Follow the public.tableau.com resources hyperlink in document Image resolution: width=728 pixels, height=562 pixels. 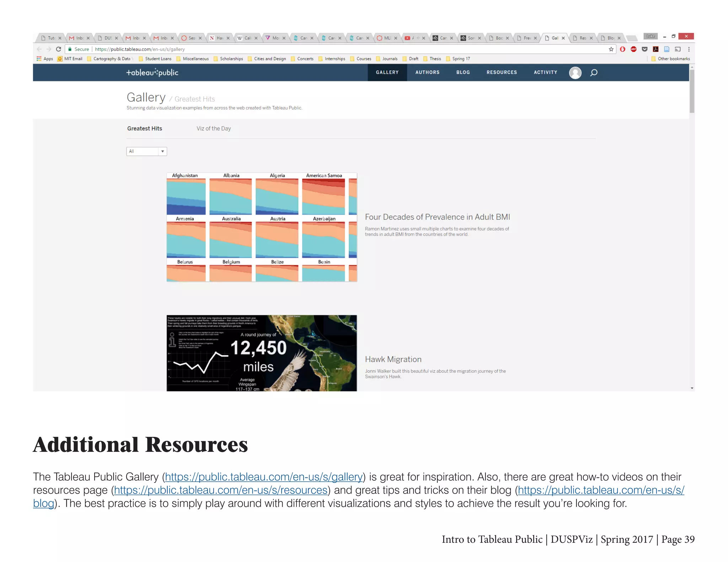coord(220,490)
